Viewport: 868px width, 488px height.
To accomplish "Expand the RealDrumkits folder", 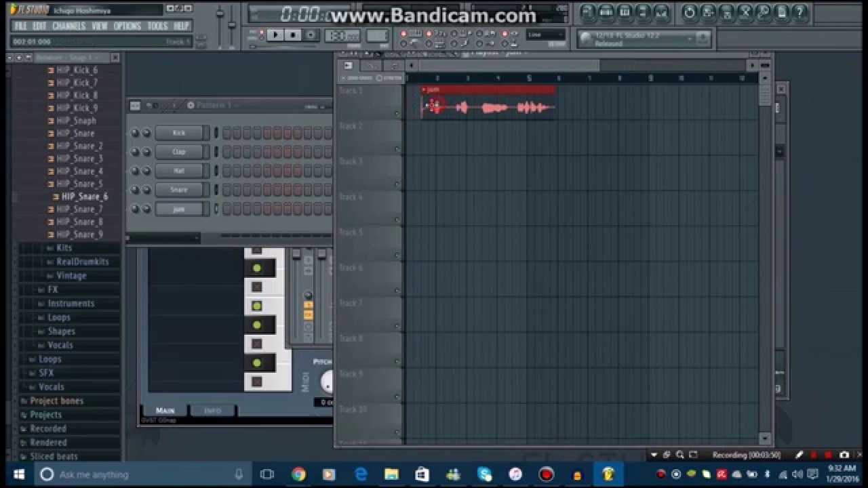I will 83,262.
